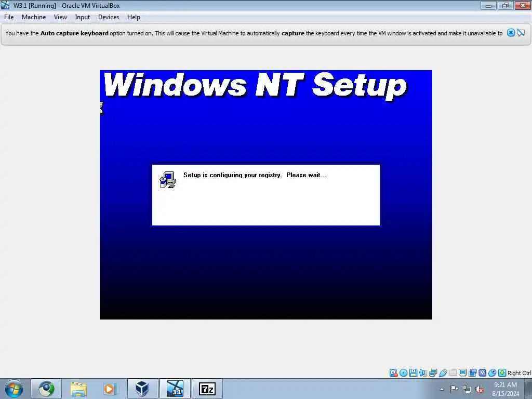Click the virtualization CPU chip status icon
The width and height of the screenshot is (532, 399).
pyautogui.click(x=482, y=373)
